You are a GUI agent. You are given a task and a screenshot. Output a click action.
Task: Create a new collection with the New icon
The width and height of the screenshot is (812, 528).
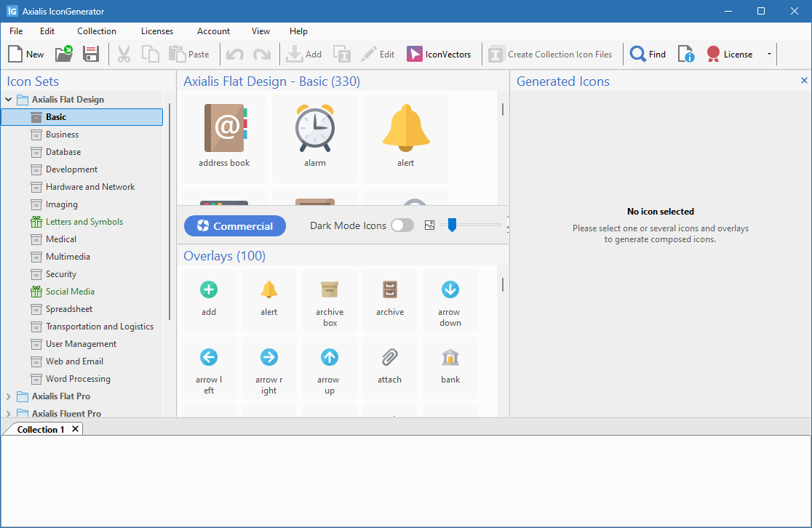coord(16,53)
